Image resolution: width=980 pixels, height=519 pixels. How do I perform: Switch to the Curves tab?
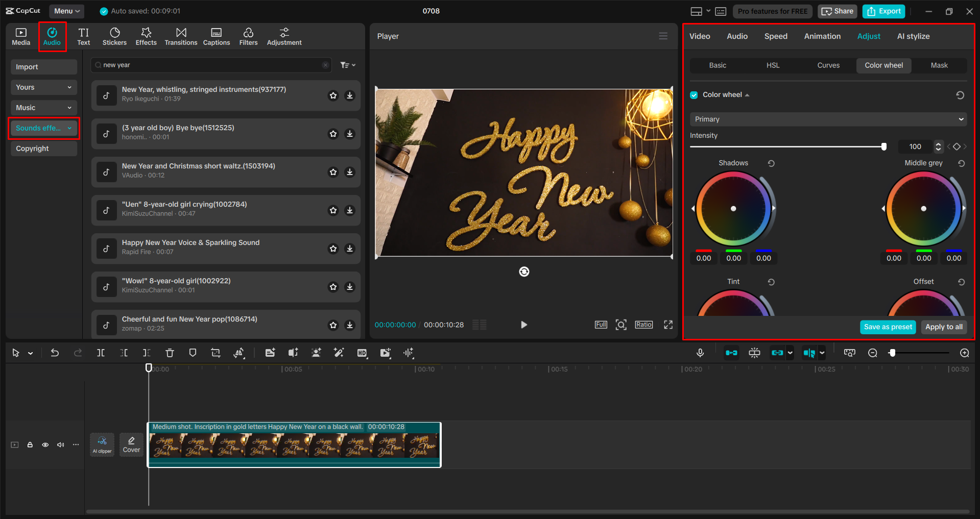click(x=828, y=65)
